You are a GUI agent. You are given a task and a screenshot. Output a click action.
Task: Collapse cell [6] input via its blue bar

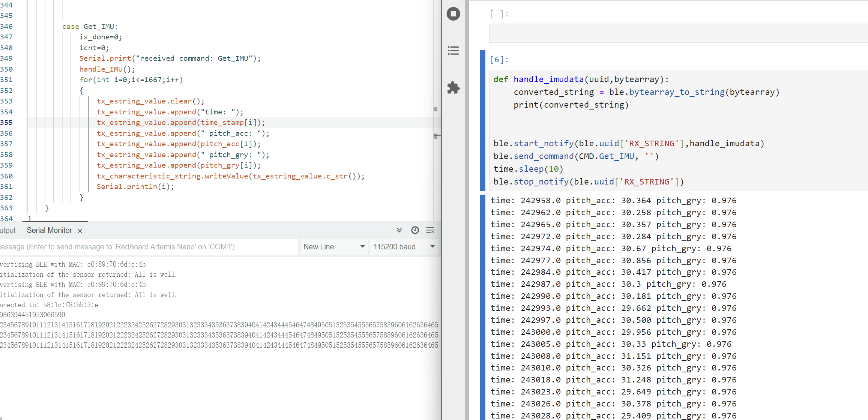pyautogui.click(x=482, y=120)
